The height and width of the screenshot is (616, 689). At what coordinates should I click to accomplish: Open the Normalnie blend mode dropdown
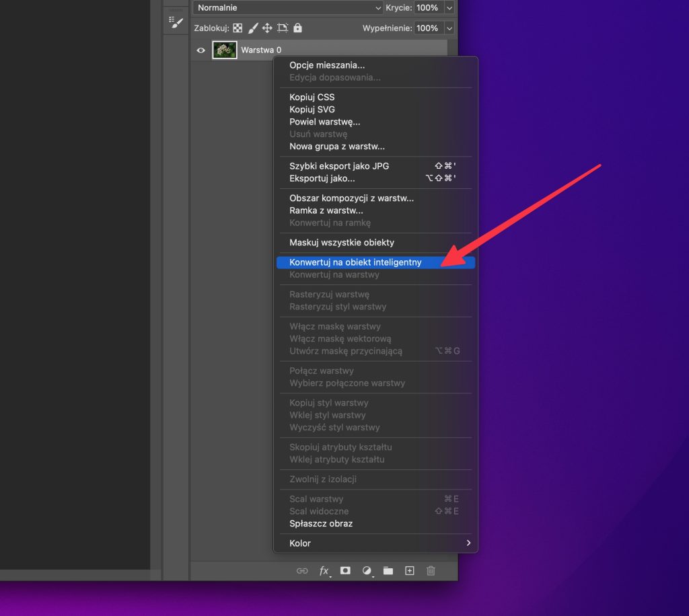coord(289,8)
